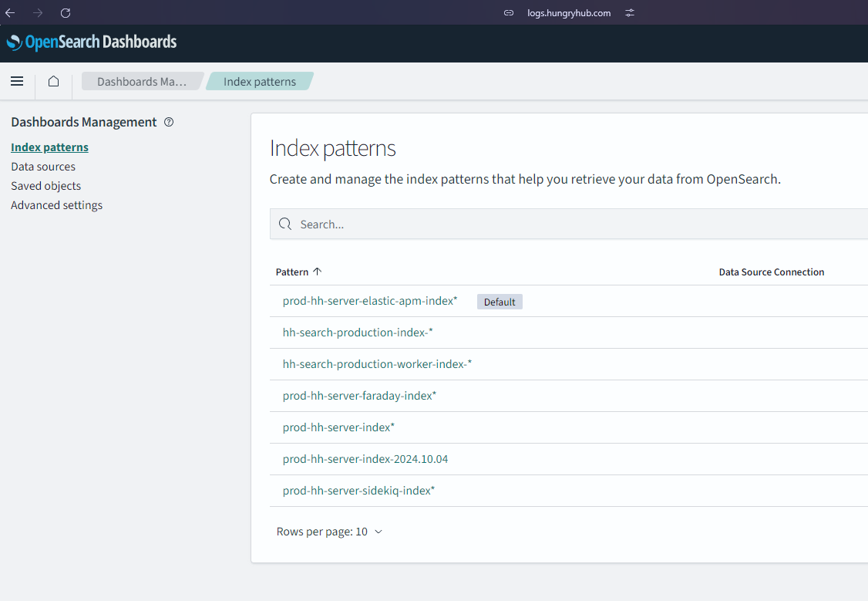Open the site settings icon in address bar
Viewport: 868px width, 601px height.
point(630,13)
